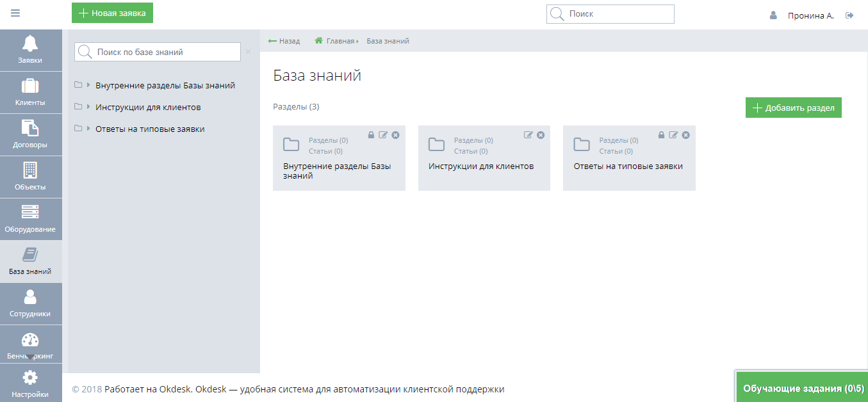Click inside the Поиск по базе знаний field
The image size is (868, 402).
(x=157, y=52)
